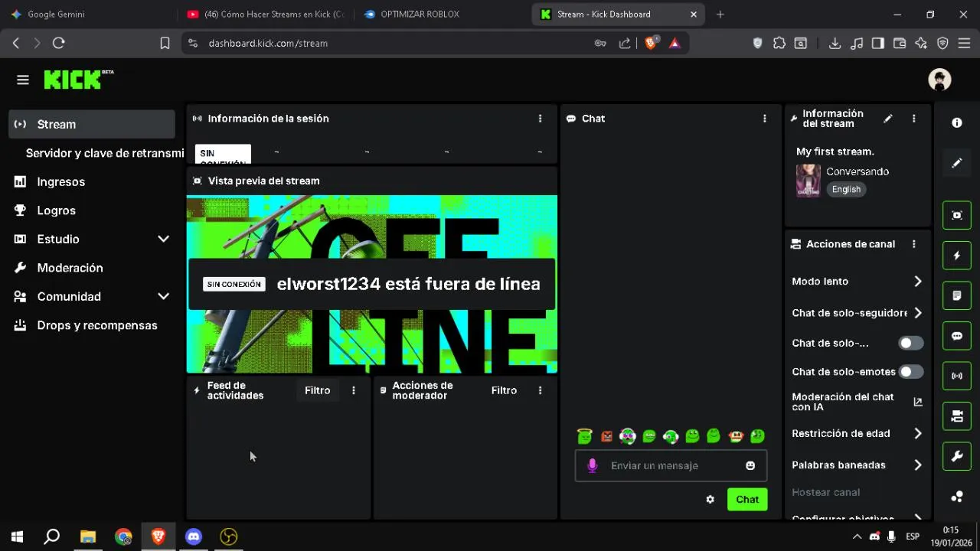
Task: Toggle activity feed lightning widget in right rail
Action: (x=957, y=256)
